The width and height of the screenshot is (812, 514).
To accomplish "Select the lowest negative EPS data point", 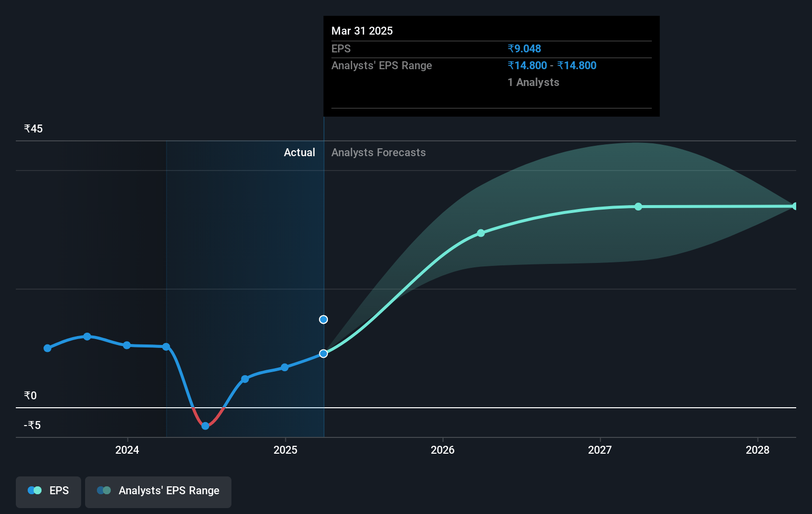I will (x=205, y=426).
